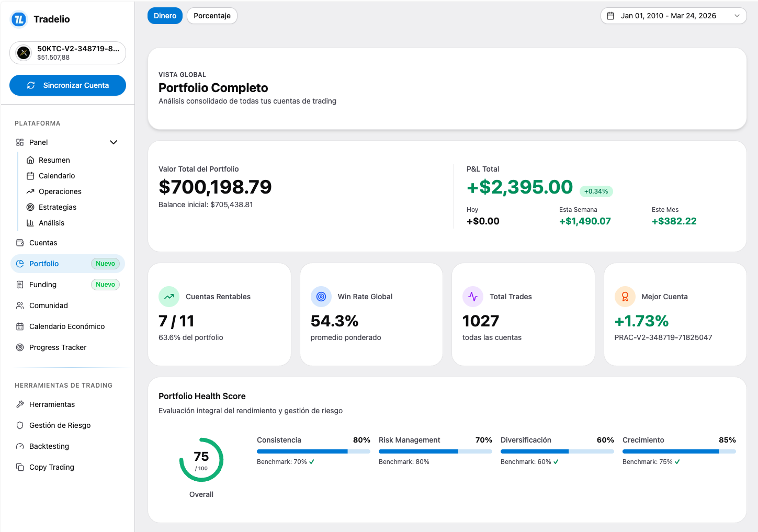
Task: Click the Win Rate Global target icon
Action: pyautogui.click(x=321, y=297)
